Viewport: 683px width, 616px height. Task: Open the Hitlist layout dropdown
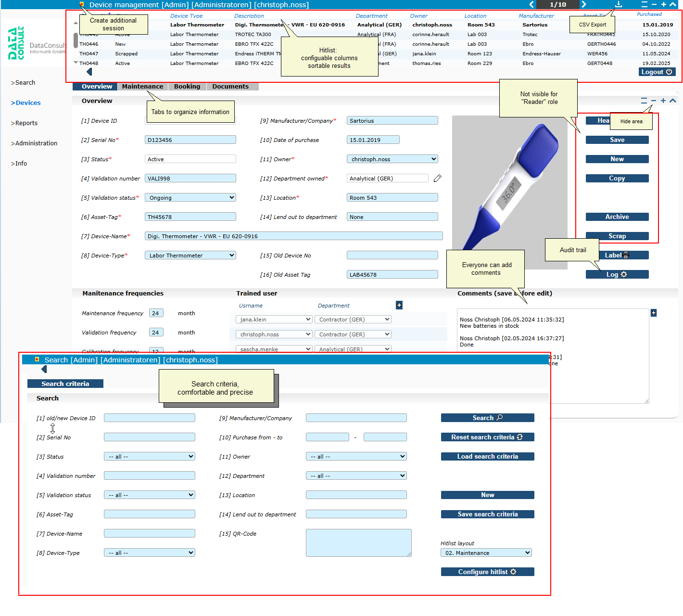click(x=486, y=553)
